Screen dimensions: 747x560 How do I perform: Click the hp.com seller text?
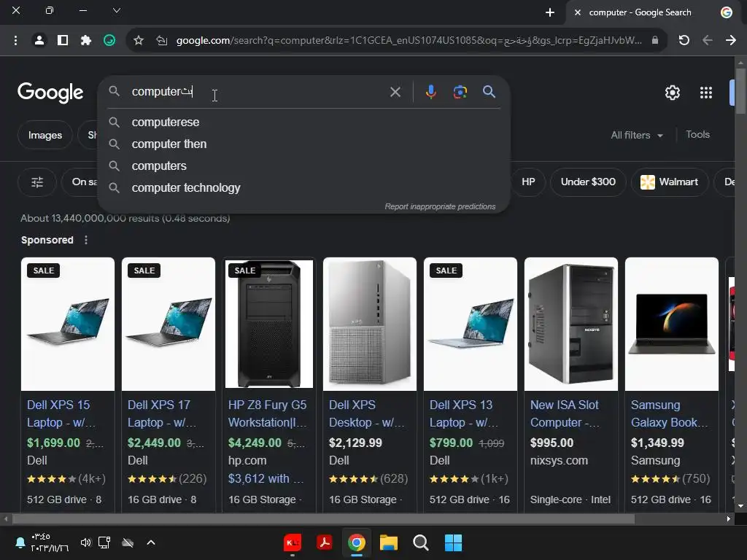click(x=247, y=461)
